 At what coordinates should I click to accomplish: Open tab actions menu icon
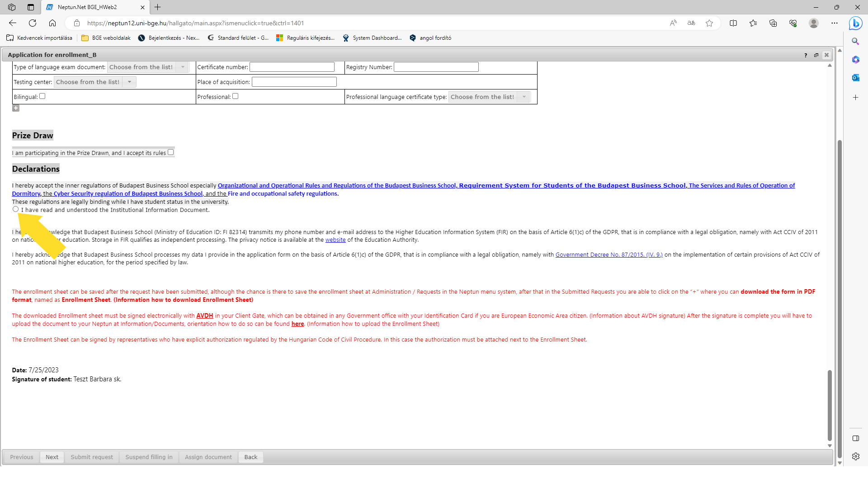[31, 7]
